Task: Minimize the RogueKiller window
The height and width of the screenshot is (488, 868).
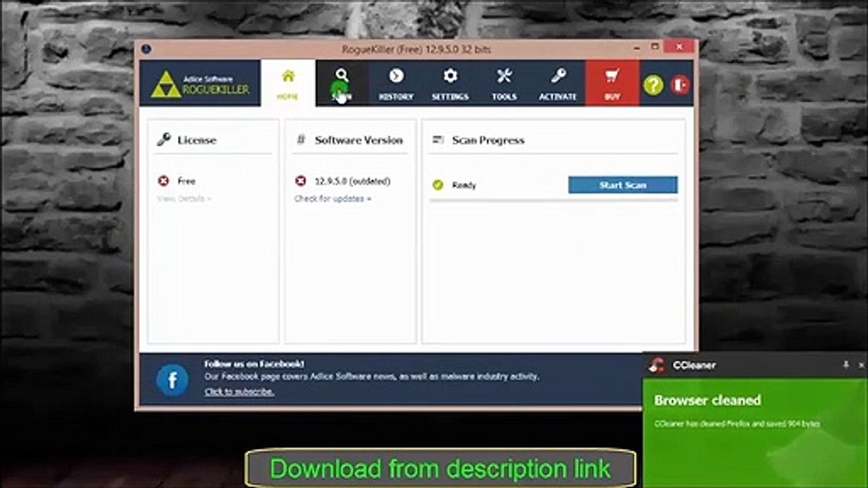Action: (637, 48)
